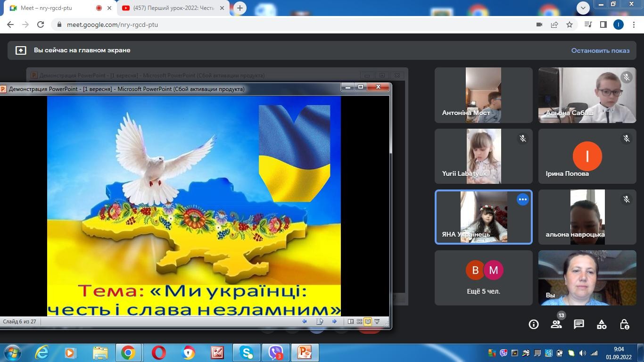Screen dimensions: 644x362
Task: Click the address bar with meet.google.com URL
Action: 283,25
